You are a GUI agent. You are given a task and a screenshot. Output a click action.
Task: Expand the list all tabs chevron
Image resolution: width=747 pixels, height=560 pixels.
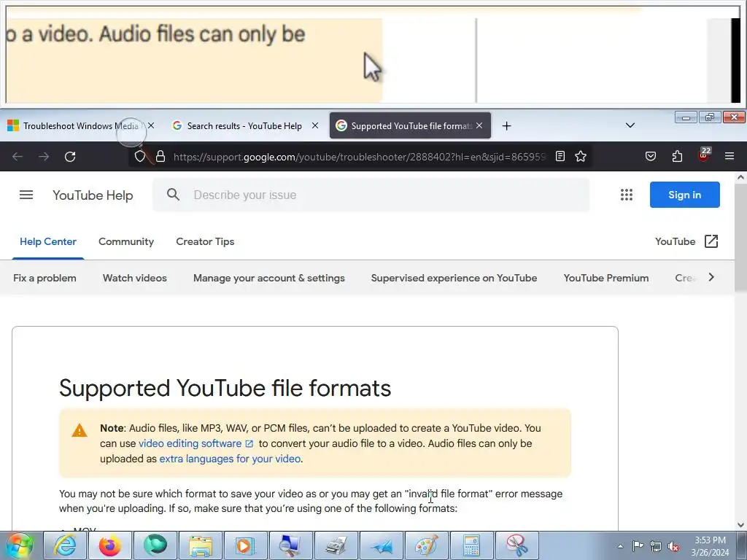[630, 125]
